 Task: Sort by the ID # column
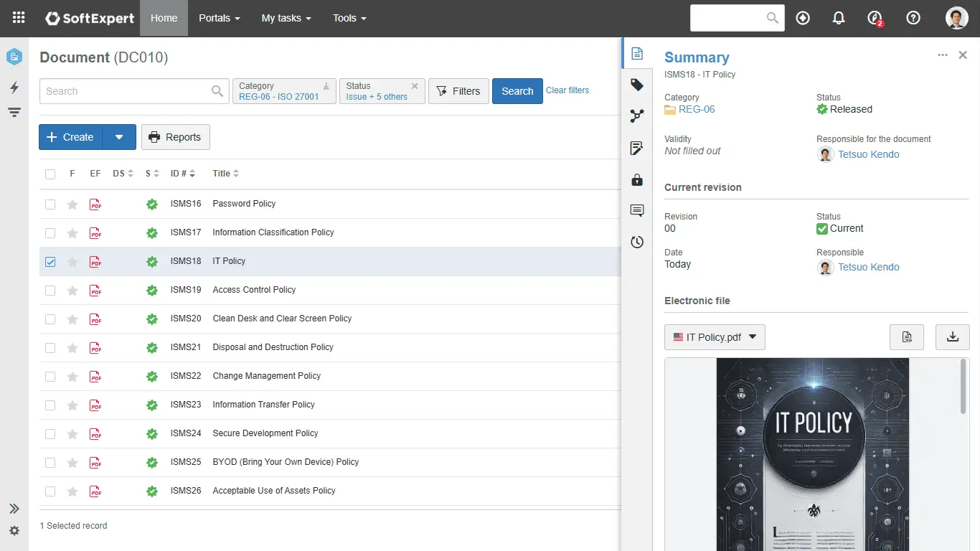[183, 174]
